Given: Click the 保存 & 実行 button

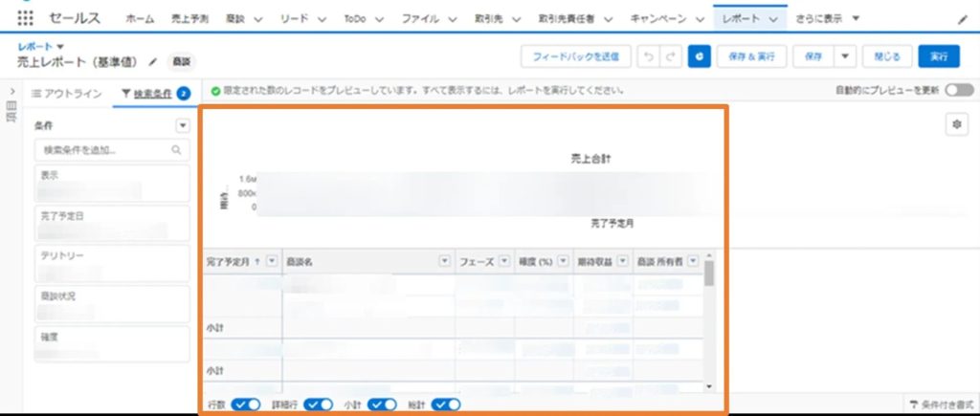Looking at the screenshot, I should (751, 56).
